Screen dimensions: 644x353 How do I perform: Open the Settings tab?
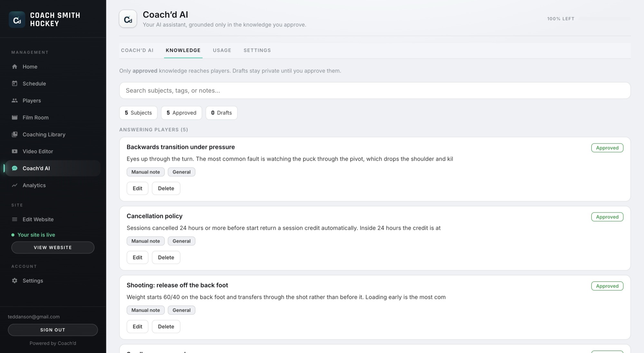257,50
